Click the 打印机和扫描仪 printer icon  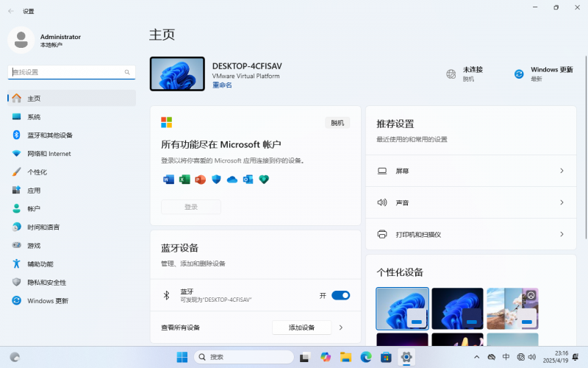pos(382,234)
